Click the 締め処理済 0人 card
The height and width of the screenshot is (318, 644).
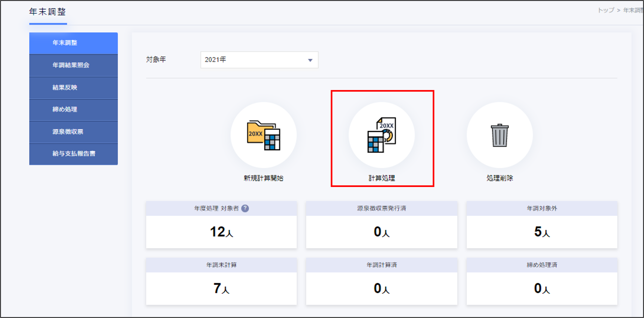click(542, 288)
